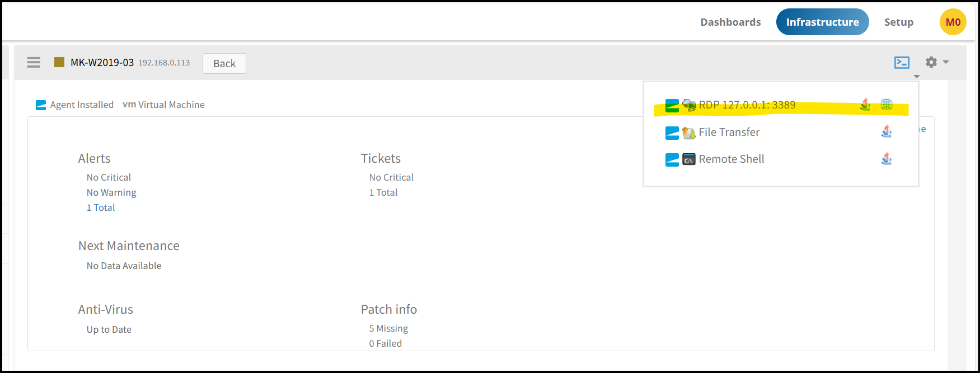Click the MO user avatar
The height and width of the screenshot is (373, 980).
pyautogui.click(x=953, y=22)
